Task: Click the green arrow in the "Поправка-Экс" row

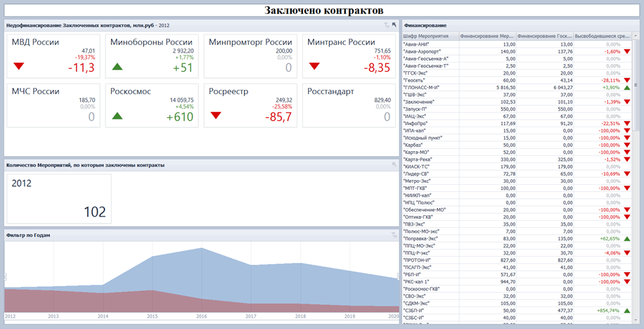Action: point(626,238)
